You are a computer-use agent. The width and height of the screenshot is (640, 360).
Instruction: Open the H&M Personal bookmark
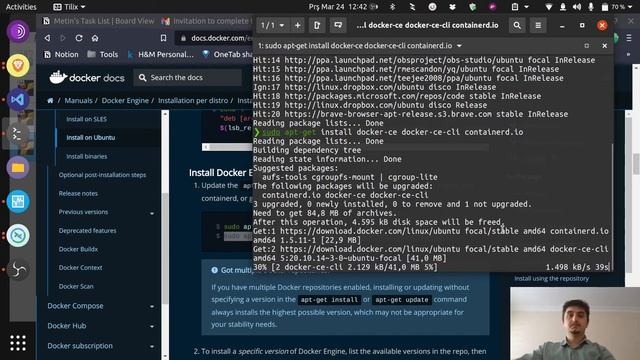[161, 54]
